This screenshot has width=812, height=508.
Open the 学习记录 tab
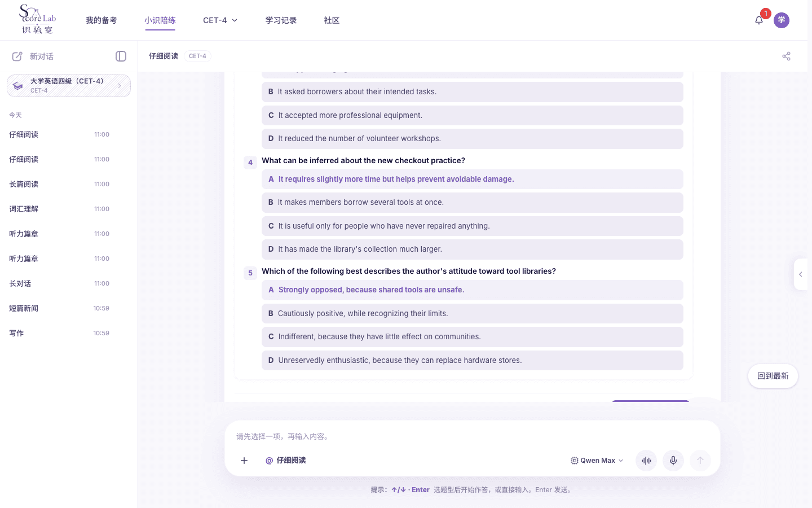coord(281,20)
